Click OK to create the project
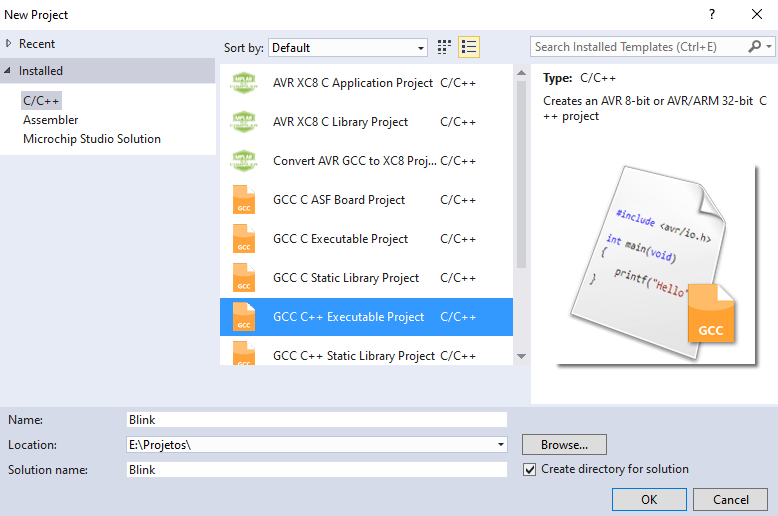The image size is (778, 516). tap(649, 500)
